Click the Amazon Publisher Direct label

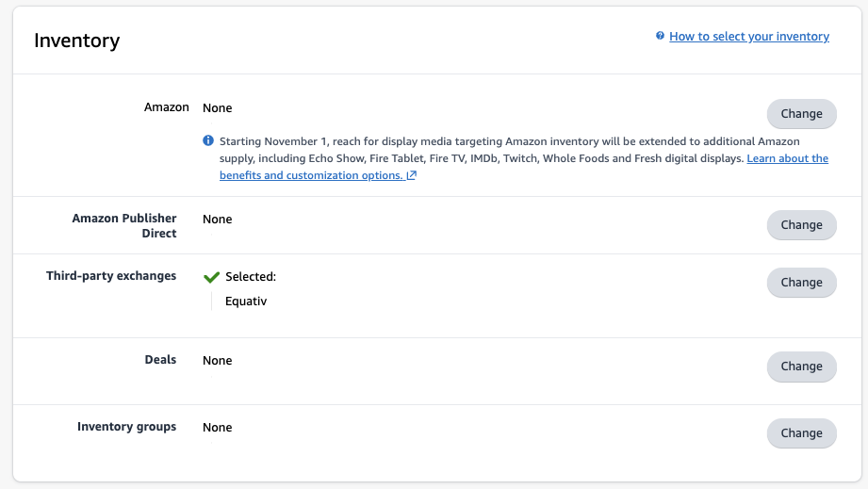pos(124,226)
